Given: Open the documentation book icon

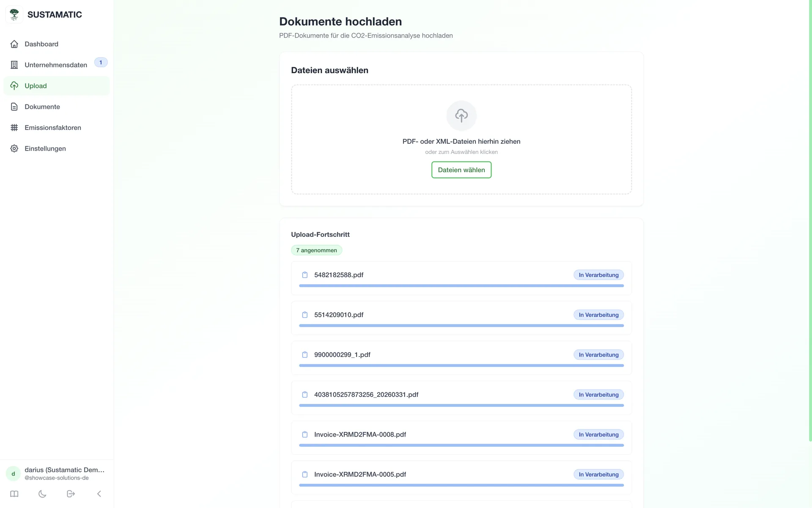Looking at the screenshot, I should point(14,494).
